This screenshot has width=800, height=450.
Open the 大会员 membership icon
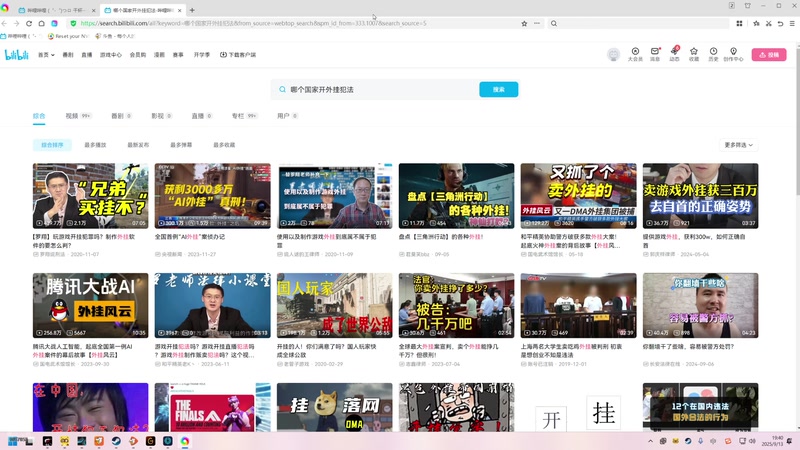tap(635, 54)
